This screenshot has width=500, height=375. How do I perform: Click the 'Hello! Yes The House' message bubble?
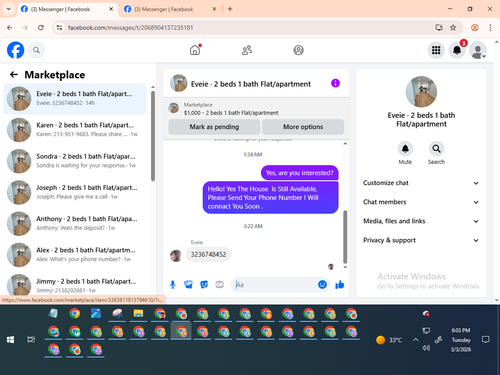(270, 197)
